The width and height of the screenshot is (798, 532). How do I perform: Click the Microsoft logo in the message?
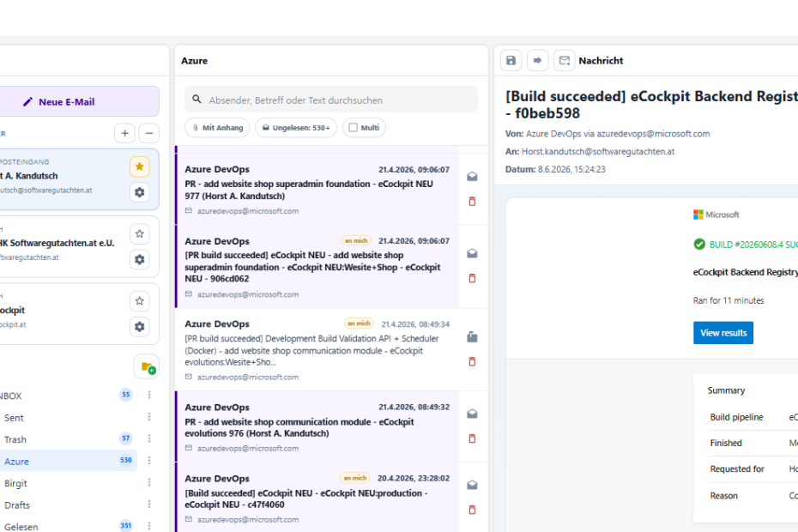coord(716,215)
